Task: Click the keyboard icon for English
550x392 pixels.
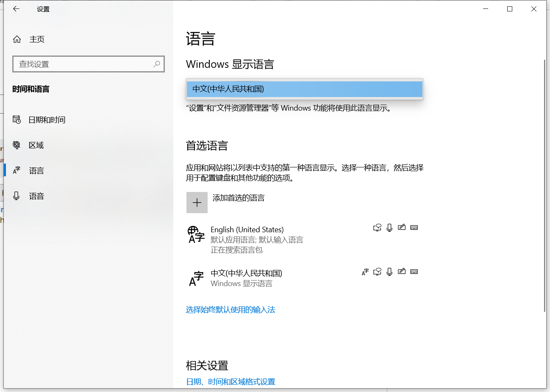Action: click(414, 228)
